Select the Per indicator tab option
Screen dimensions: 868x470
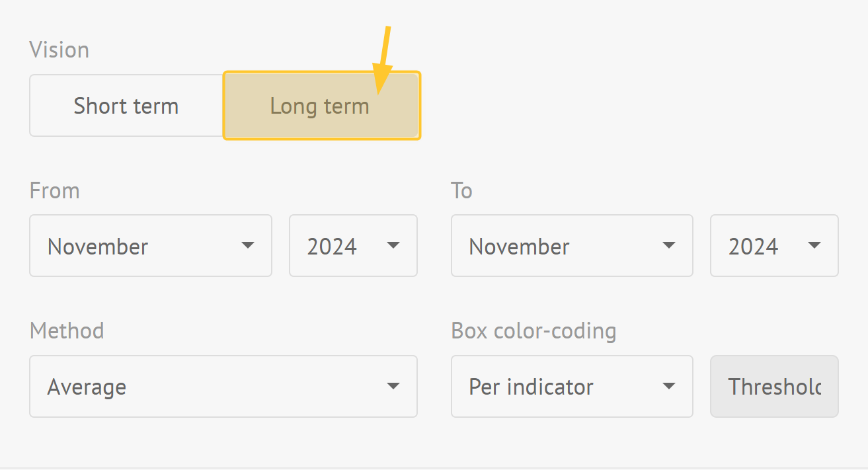[572, 386]
